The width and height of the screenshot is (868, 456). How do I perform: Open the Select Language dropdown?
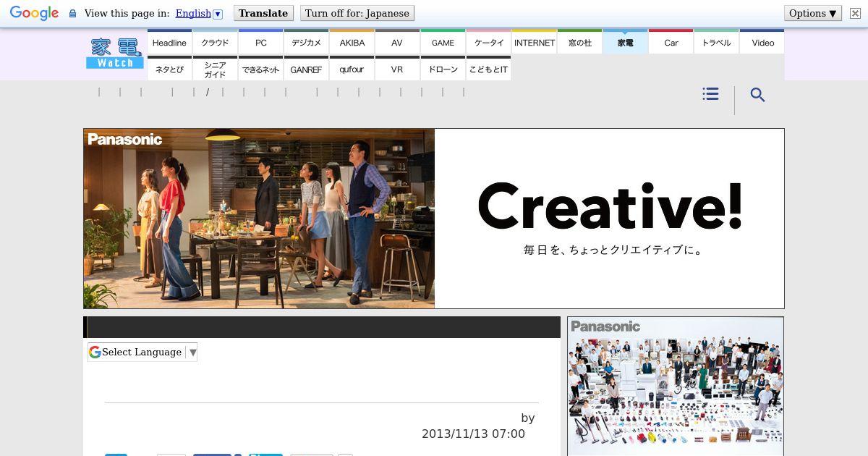click(142, 352)
